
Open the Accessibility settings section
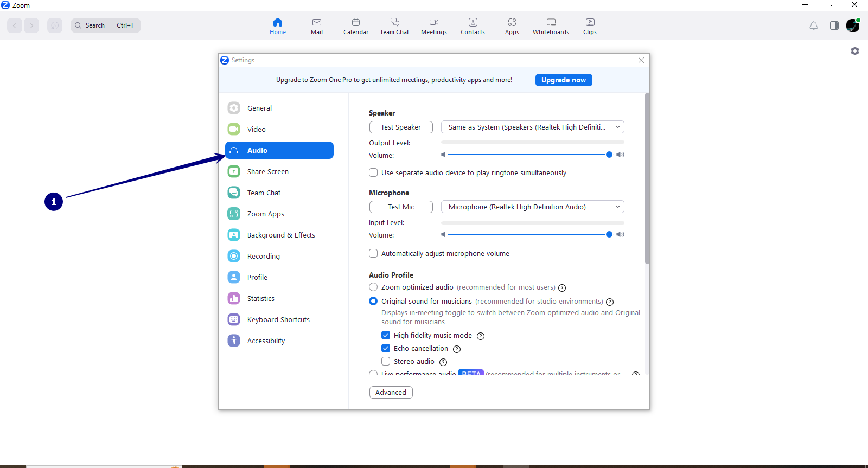279,341
